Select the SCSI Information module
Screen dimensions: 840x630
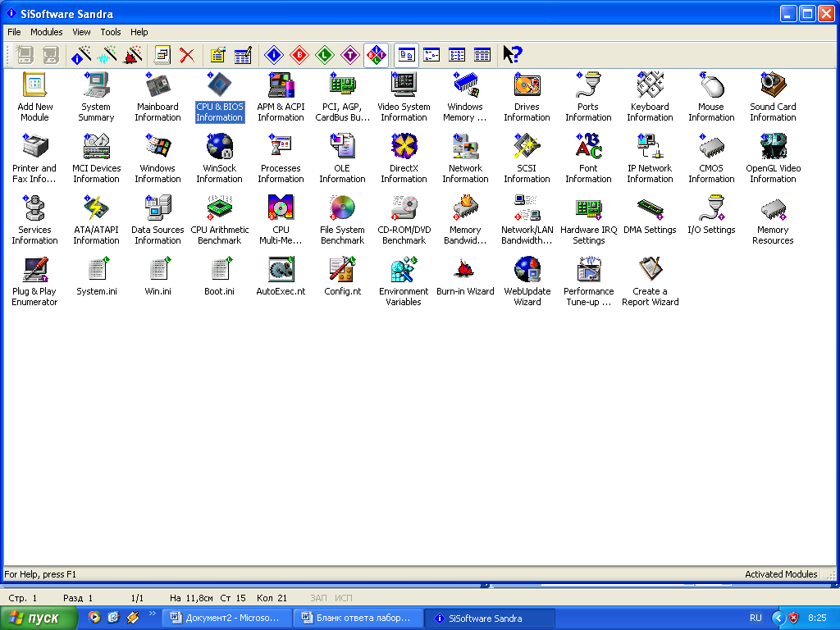click(x=527, y=158)
